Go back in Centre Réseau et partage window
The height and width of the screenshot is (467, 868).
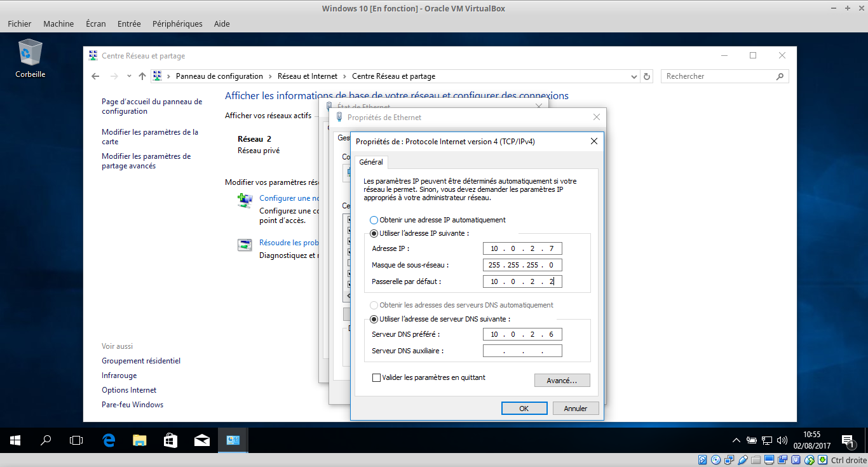tap(95, 76)
